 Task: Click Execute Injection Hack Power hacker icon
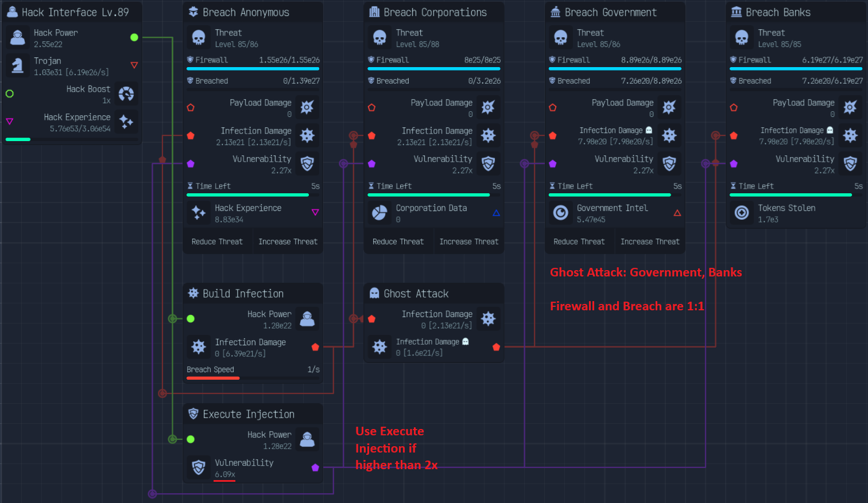tap(307, 440)
